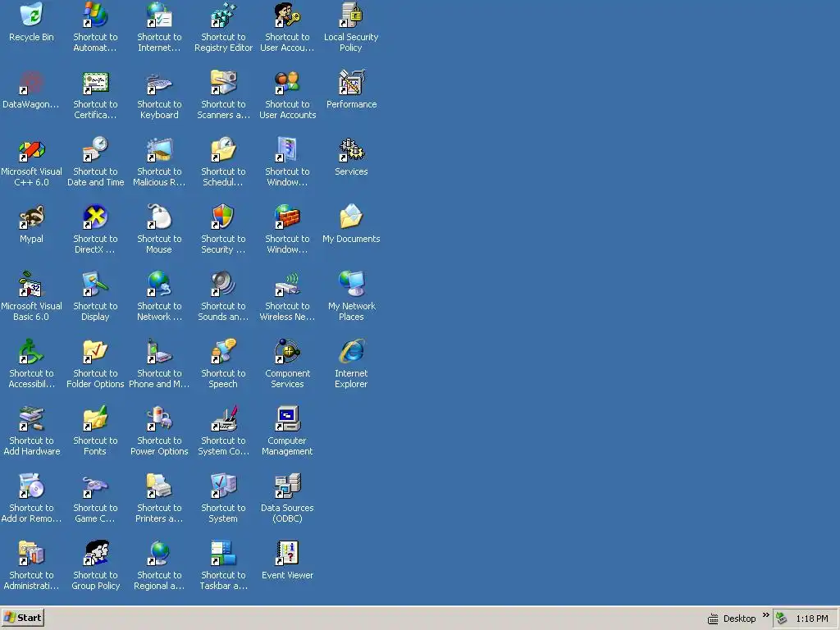This screenshot has height=630, width=840.
Task: Click Shortcut to Printers and Faxes icon
Action: [159, 486]
